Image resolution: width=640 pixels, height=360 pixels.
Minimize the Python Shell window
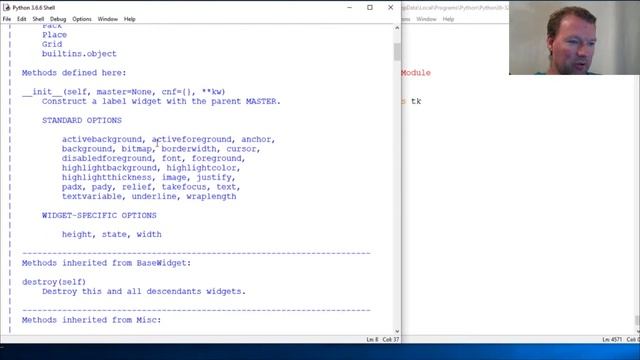click(349, 7)
